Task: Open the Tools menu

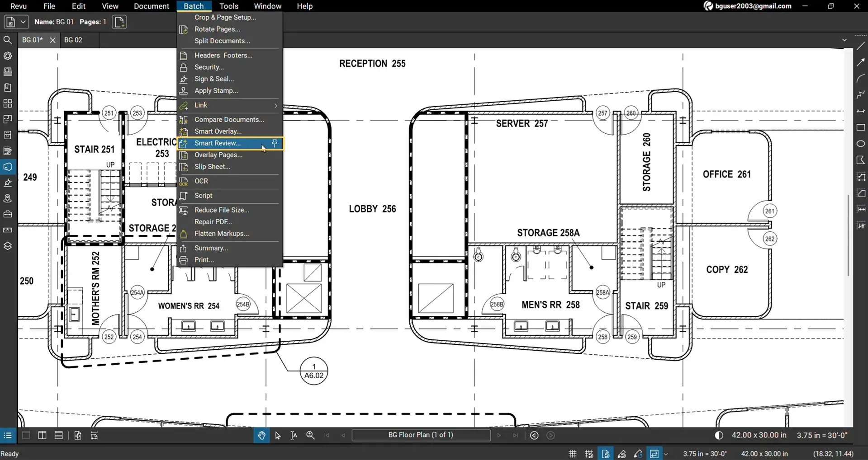Action: [229, 6]
